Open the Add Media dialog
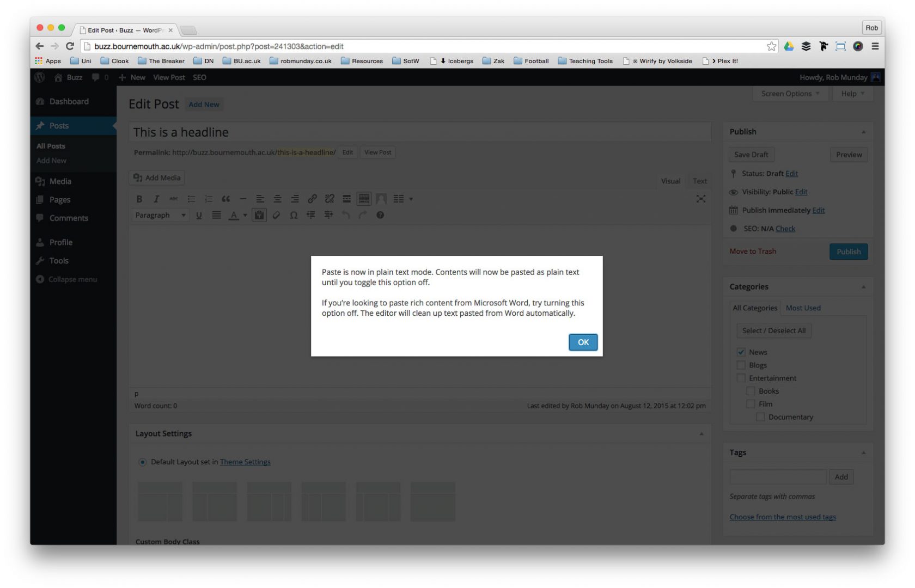915x588 pixels. [x=157, y=177]
